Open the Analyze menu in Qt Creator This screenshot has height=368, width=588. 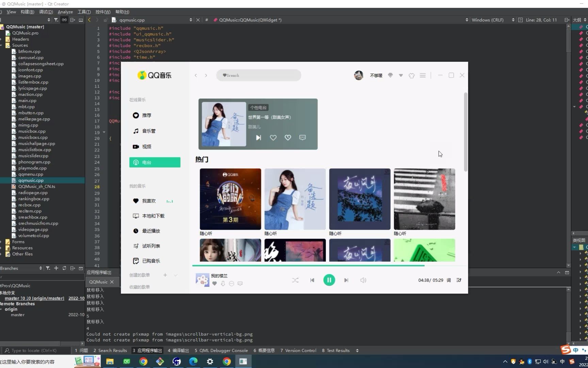65,12
